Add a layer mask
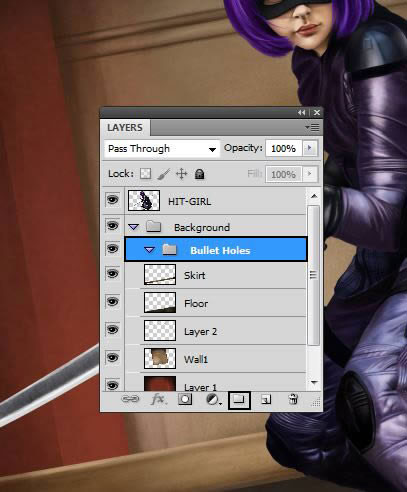Viewport: 407px width, 492px height. [185, 399]
